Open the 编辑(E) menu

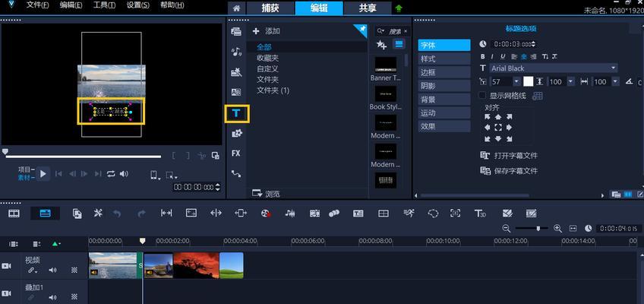(x=71, y=5)
